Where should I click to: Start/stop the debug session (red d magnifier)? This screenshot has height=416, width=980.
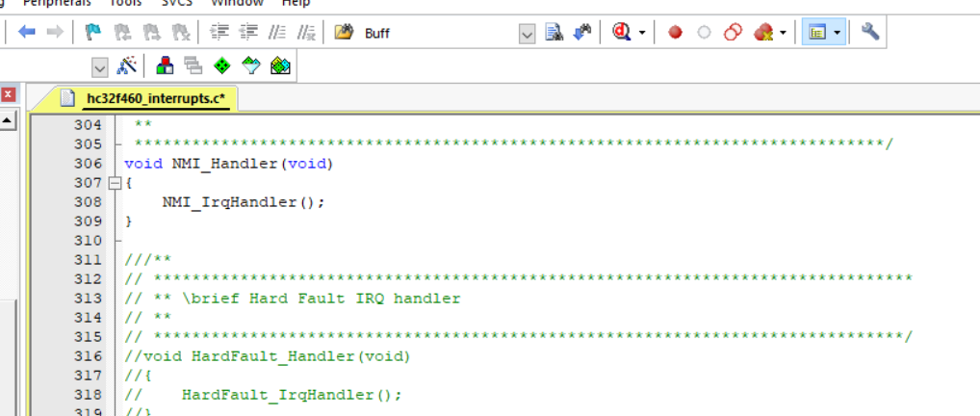click(x=621, y=32)
